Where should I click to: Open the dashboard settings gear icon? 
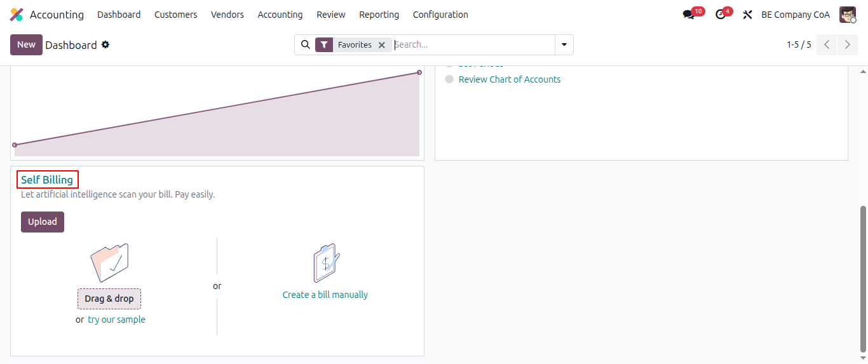pos(105,44)
